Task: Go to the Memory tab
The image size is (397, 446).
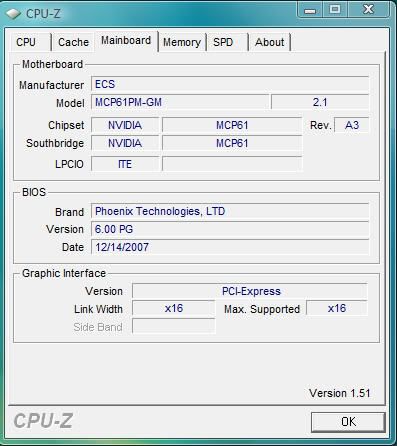Action: tap(182, 42)
